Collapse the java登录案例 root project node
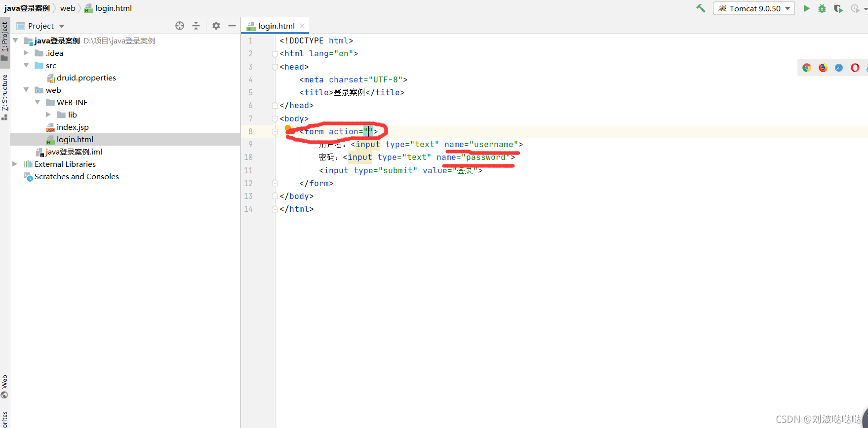 (x=15, y=40)
